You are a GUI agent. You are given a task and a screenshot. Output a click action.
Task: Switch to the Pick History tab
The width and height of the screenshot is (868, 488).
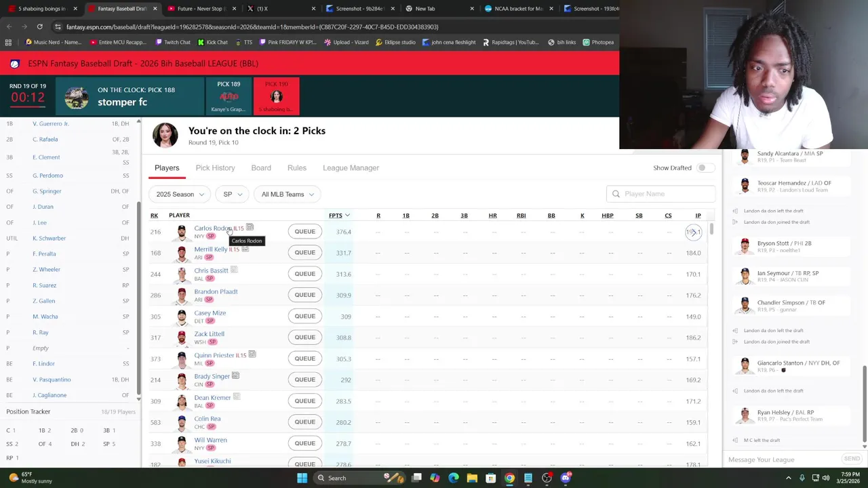point(215,167)
